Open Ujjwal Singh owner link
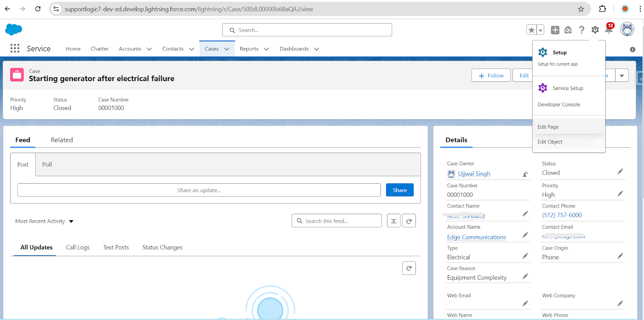Screen dimensions: 644x320 pos(474,174)
